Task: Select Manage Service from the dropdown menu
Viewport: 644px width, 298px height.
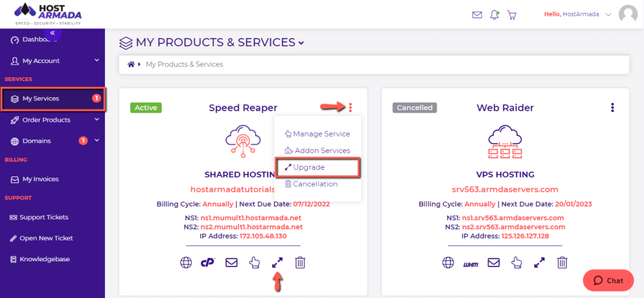Action: tap(317, 134)
